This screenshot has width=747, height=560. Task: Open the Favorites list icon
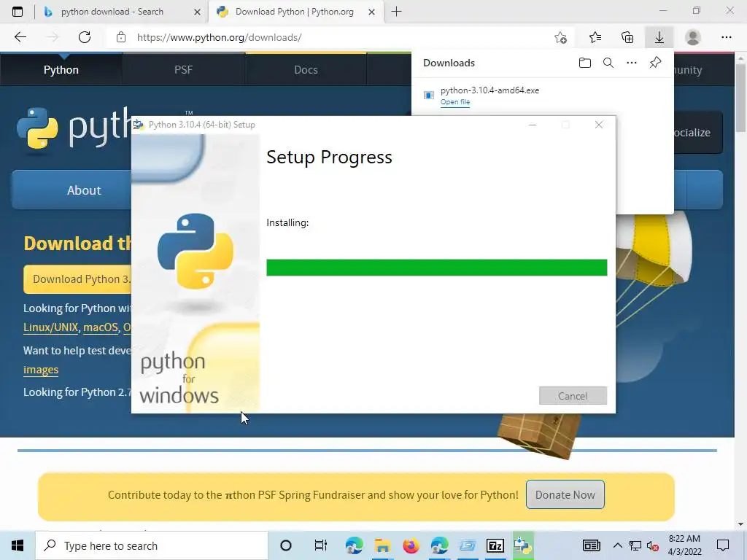pos(595,37)
